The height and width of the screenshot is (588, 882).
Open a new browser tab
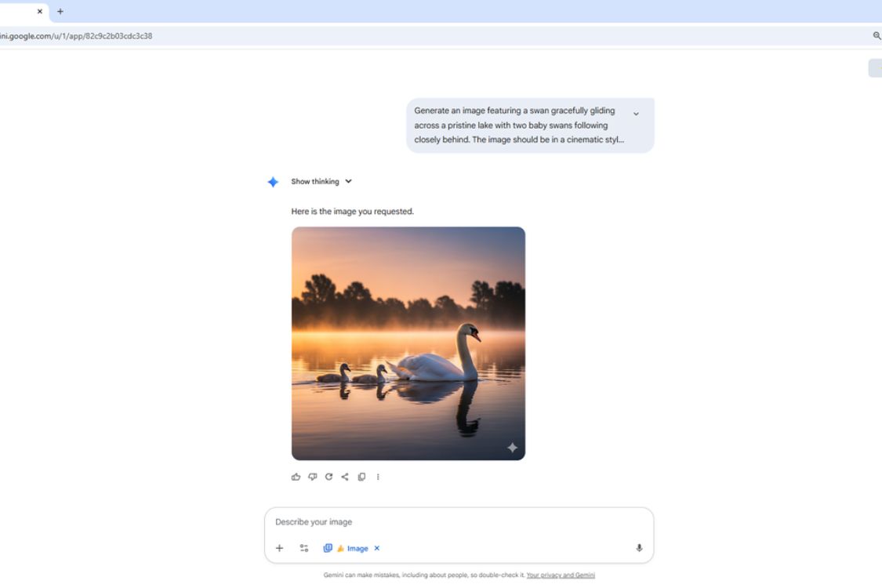[60, 11]
